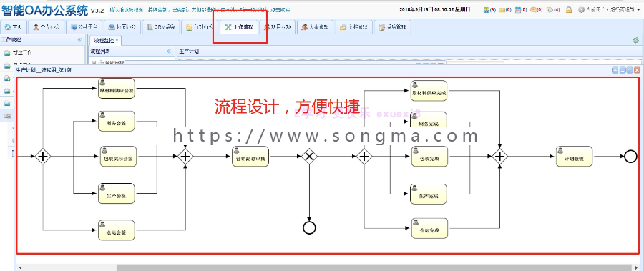Select the 生产完成 task node
Image resolution: width=644 pixels, height=271 pixels.
point(429,194)
